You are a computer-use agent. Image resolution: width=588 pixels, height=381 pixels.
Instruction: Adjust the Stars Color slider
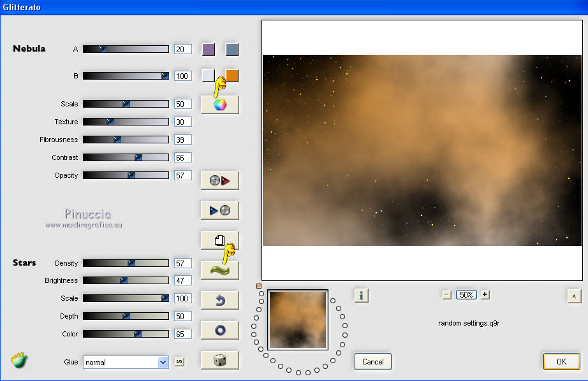126,334
